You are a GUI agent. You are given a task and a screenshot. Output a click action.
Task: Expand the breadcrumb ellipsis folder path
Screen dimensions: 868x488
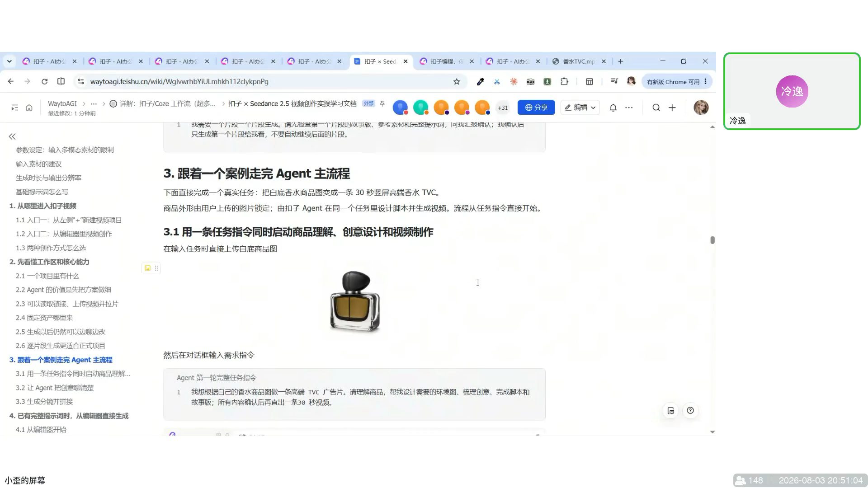pyautogui.click(x=94, y=103)
